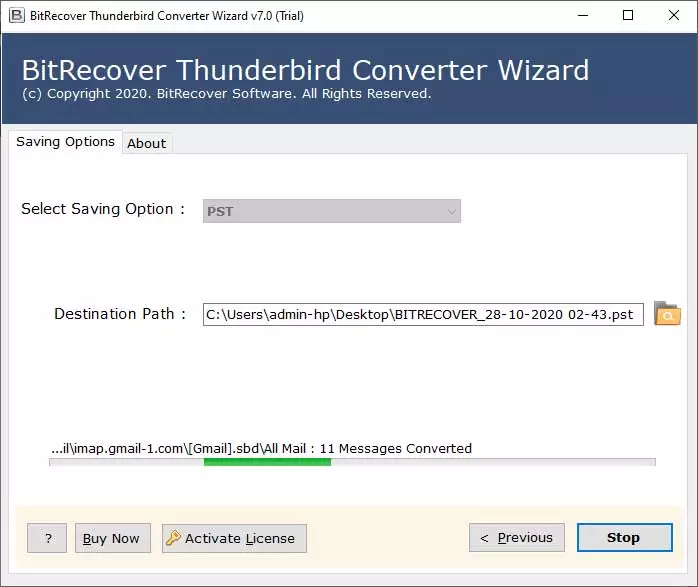Image resolution: width=698 pixels, height=587 pixels.
Task: Click the folder browse icon beside Destination Path
Action: 667,314
